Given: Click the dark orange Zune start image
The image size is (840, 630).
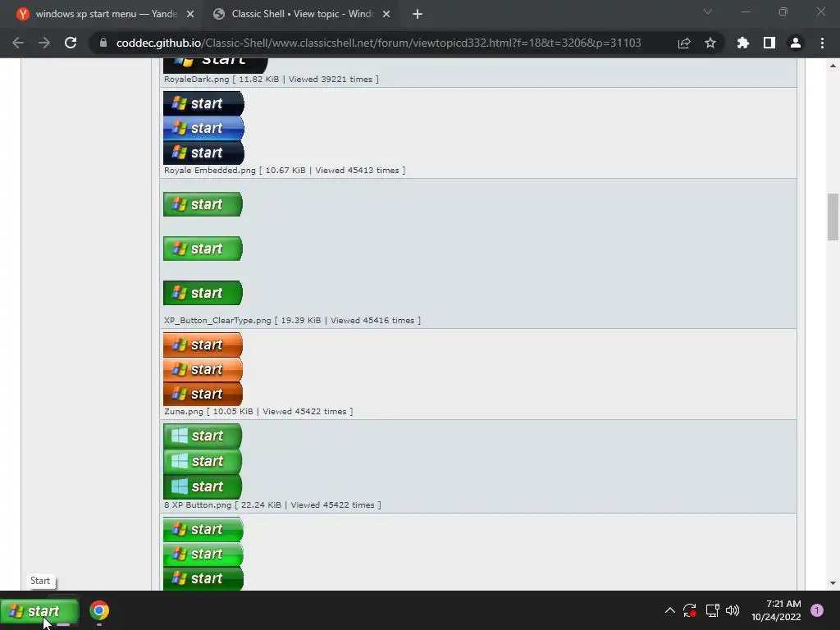Looking at the screenshot, I should point(203,394).
